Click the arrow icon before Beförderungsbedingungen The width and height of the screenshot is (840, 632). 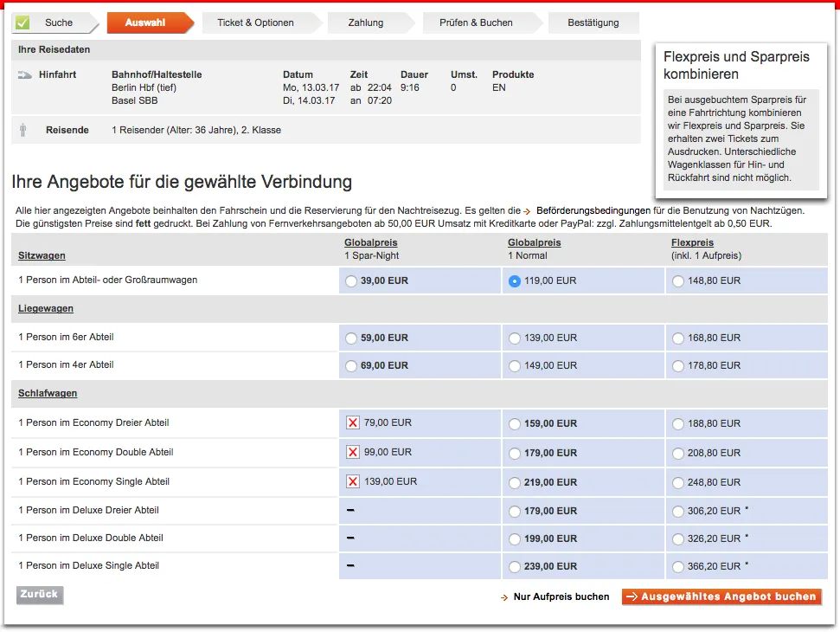[x=527, y=211]
